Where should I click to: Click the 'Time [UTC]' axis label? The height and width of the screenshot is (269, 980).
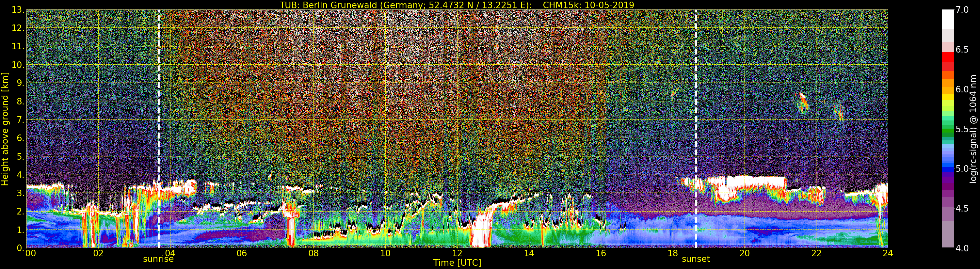(x=457, y=263)
